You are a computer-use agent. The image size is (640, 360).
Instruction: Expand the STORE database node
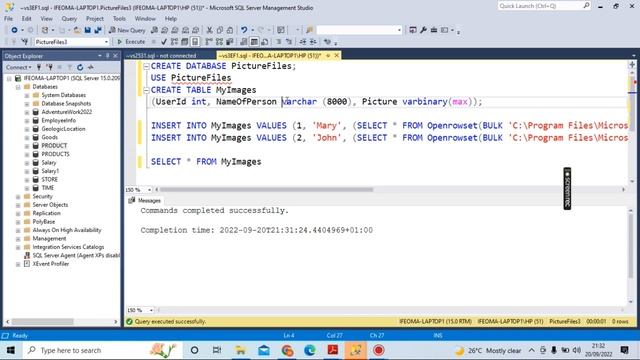pos(27,180)
